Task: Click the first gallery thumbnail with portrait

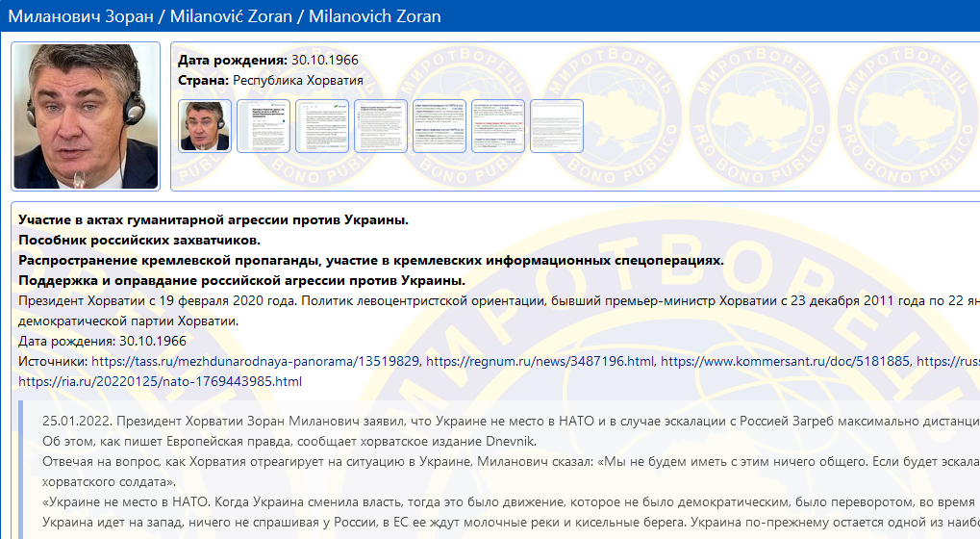Action: tap(205, 126)
